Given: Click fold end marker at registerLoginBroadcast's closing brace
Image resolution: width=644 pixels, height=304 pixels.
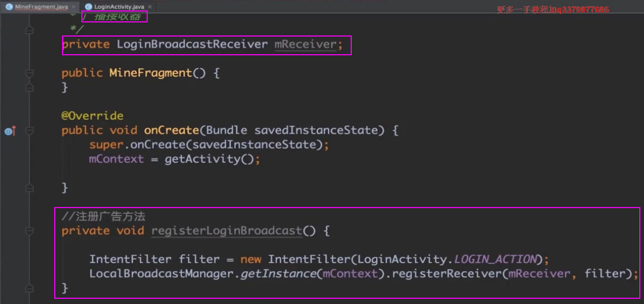Looking at the screenshot, I should click(x=30, y=288).
